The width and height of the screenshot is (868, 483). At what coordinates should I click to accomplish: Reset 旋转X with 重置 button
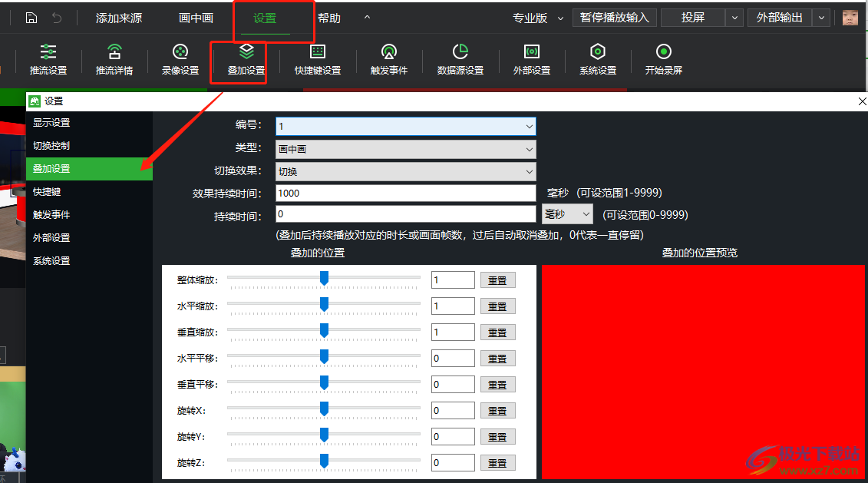point(497,411)
